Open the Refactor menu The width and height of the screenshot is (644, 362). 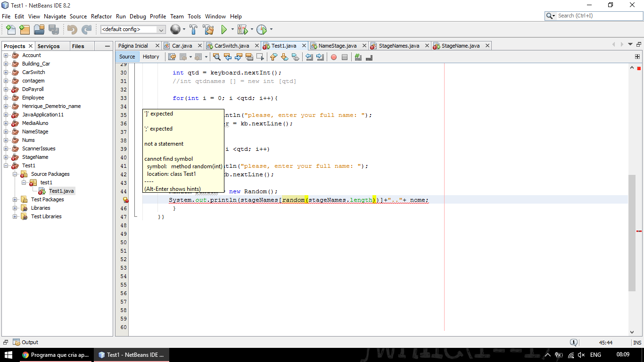click(x=101, y=16)
